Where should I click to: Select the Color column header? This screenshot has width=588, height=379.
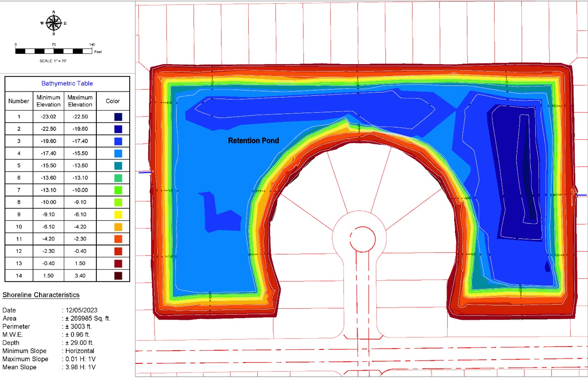coord(113,101)
